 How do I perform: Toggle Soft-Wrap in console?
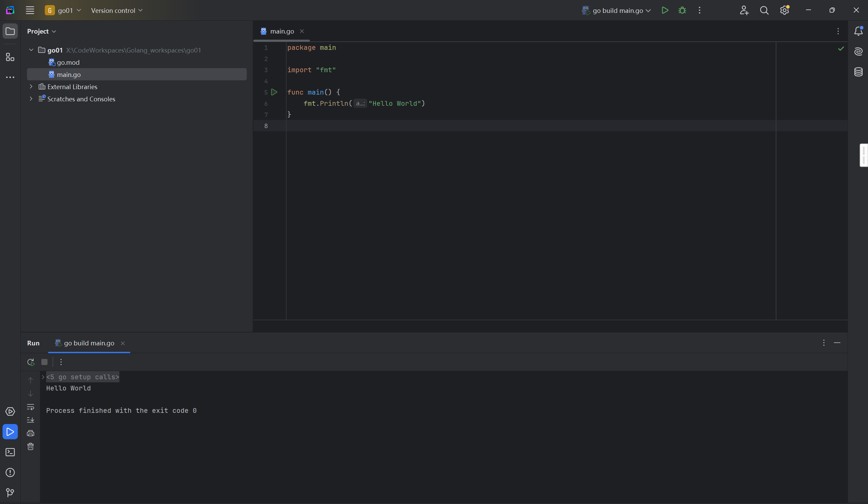(30, 407)
